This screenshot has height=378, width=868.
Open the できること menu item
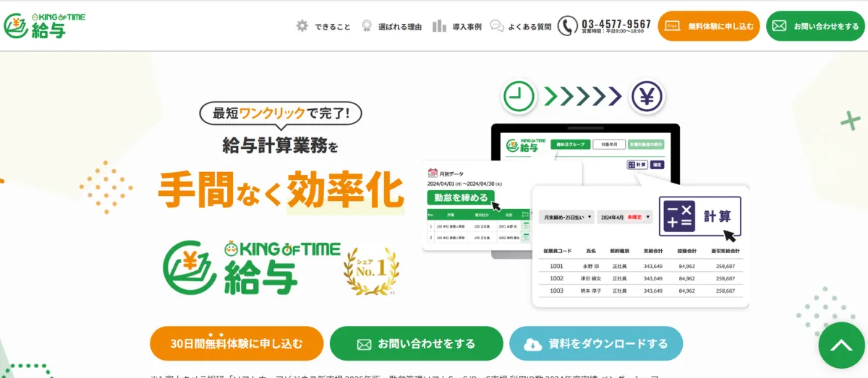point(333,27)
